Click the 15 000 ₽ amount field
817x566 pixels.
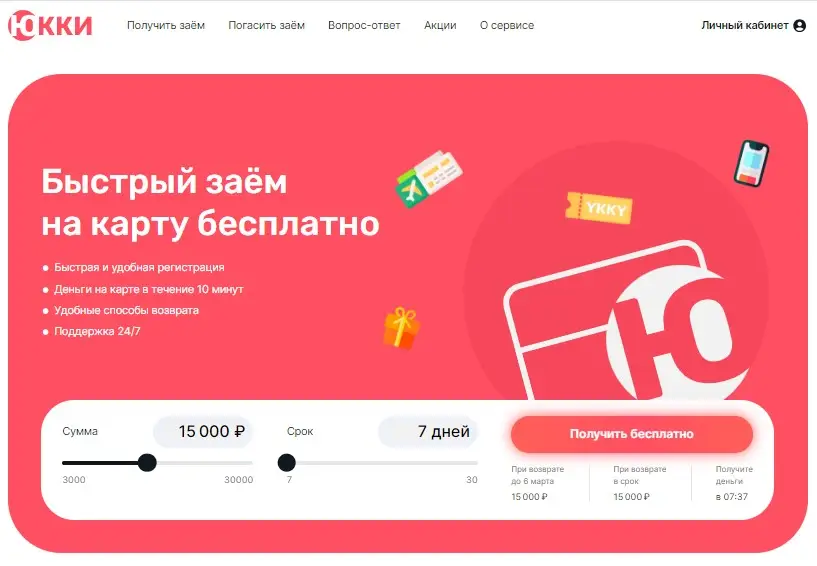click(x=203, y=432)
